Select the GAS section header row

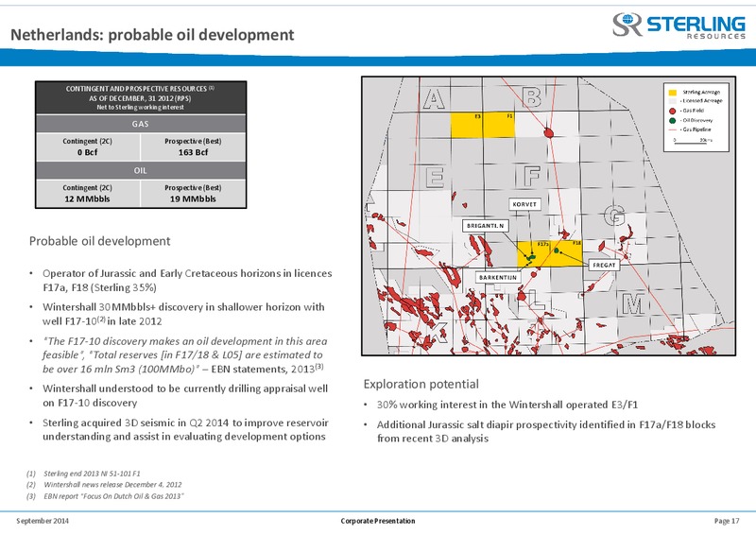click(x=140, y=124)
